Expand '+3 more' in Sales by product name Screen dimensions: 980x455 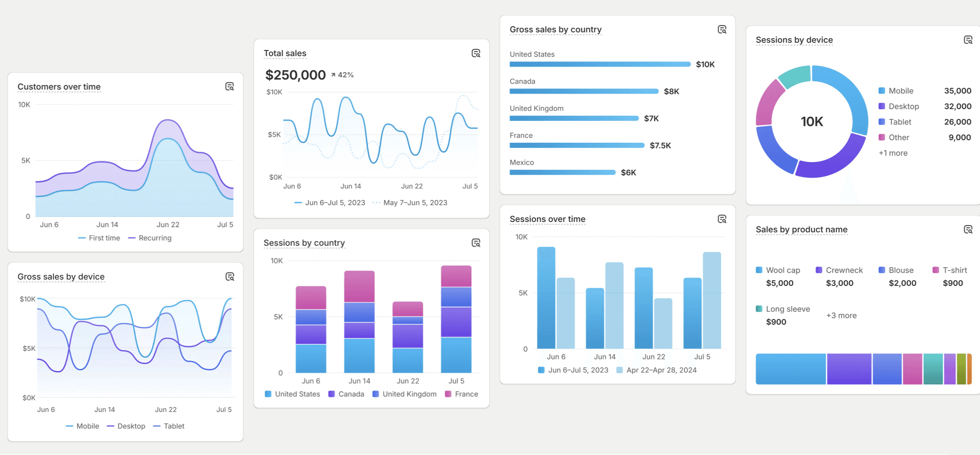coord(841,316)
